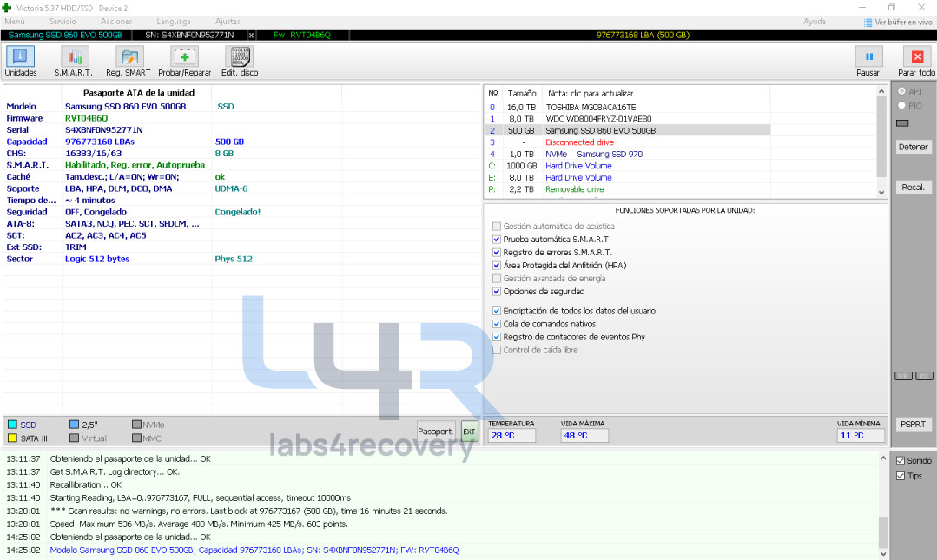Click the green Victoria cross app icon

point(7,7)
